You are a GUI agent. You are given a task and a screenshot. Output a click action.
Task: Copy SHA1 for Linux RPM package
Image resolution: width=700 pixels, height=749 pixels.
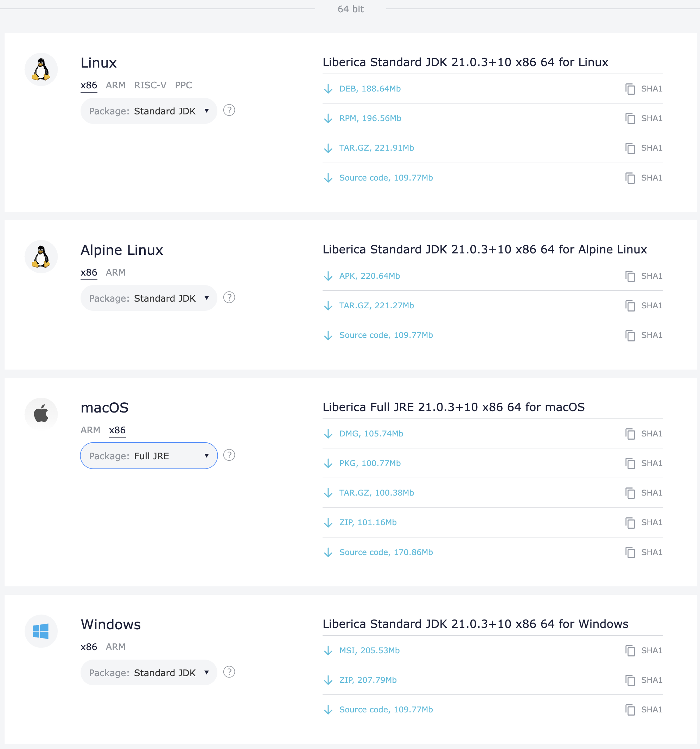tap(643, 118)
